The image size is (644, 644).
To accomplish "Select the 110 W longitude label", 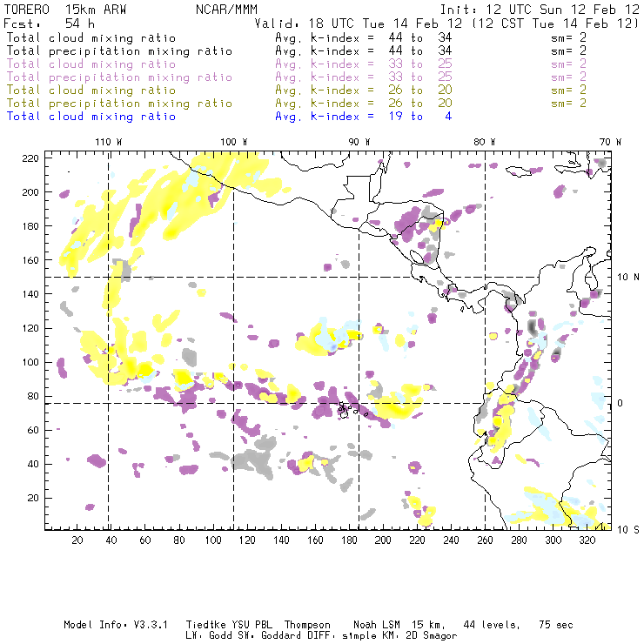I will 109,142.
